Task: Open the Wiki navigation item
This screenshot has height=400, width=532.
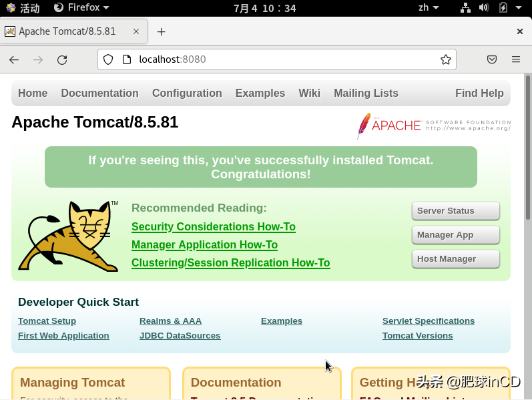Action: (310, 93)
